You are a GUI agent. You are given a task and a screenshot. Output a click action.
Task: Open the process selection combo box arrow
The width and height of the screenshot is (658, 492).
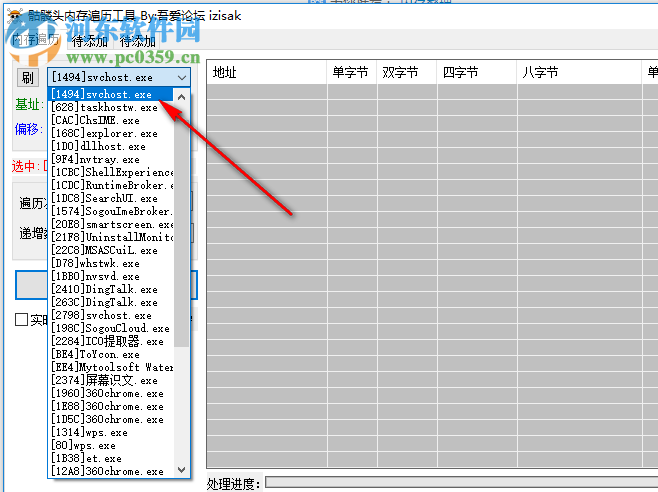tap(182, 78)
